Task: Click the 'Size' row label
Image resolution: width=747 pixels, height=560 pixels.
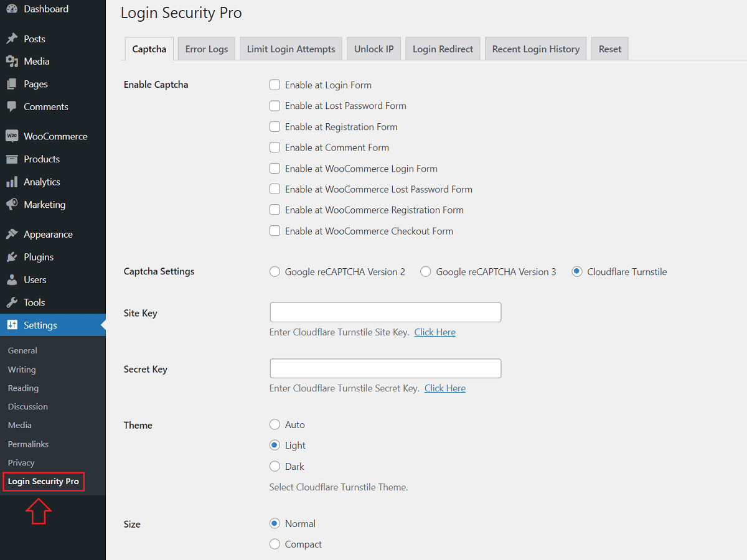Action: [x=132, y=524]
